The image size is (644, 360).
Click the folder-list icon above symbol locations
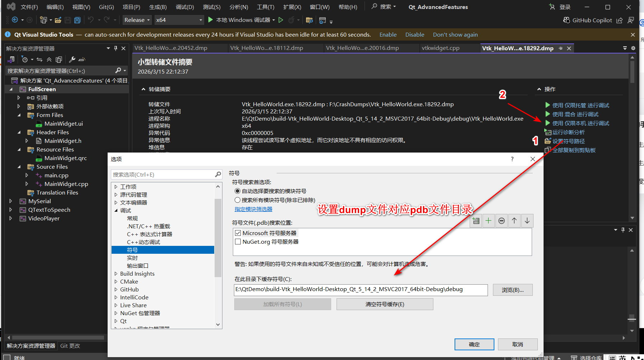pyautogui.click(x=476, y=221)
